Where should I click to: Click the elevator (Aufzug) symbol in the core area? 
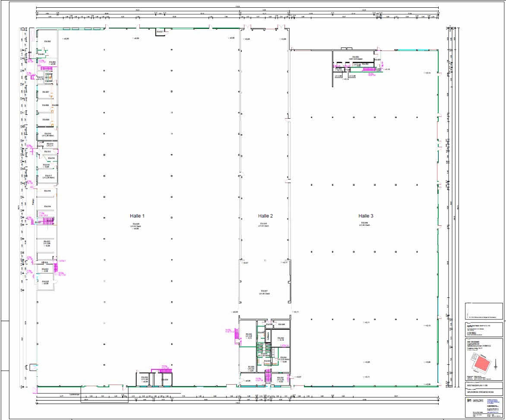pos(268,336)
